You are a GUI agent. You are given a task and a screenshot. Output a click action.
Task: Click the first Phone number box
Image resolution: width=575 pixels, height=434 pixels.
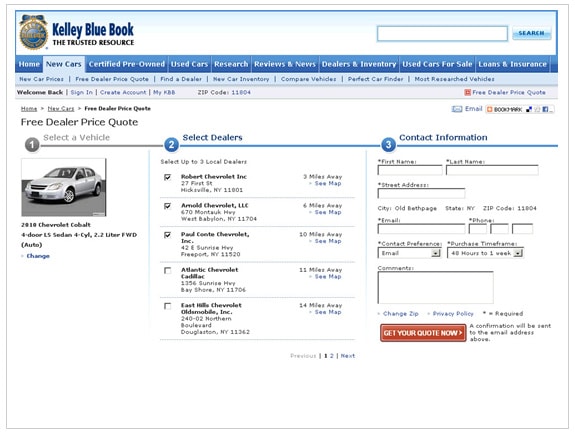tap(477, 229)
